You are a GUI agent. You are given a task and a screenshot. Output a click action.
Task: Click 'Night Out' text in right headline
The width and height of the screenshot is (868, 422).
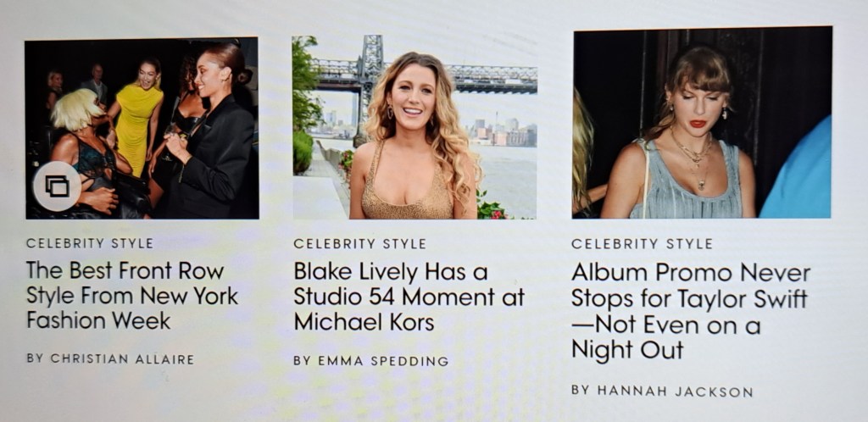click(x=627, y=350)
